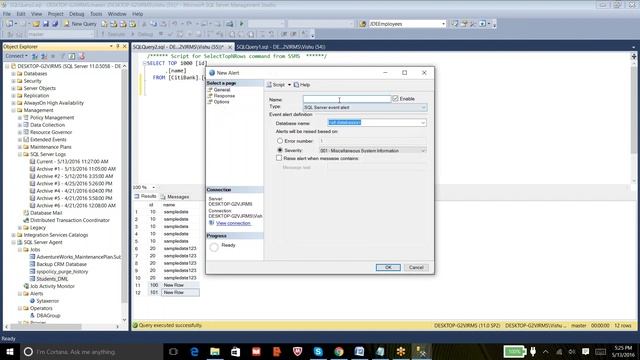Click the Task View taskbar icon
640x360 pixels.
(x=173, y=351)
